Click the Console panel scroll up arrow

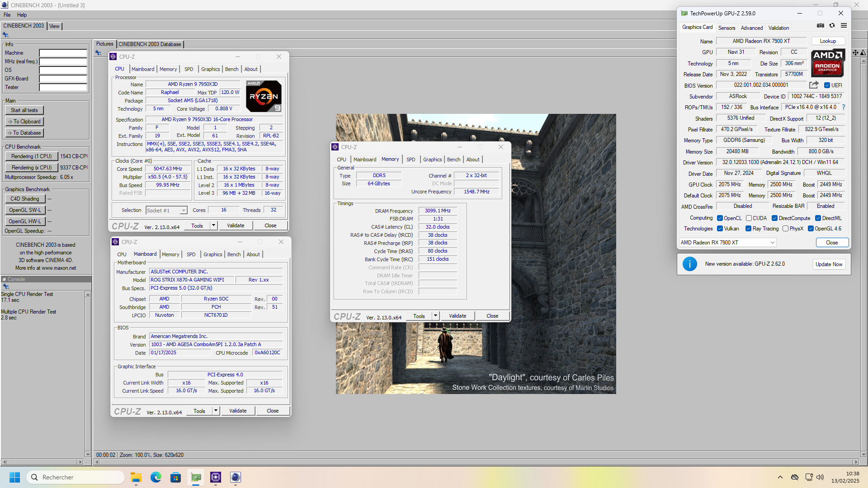coord(88,294)
